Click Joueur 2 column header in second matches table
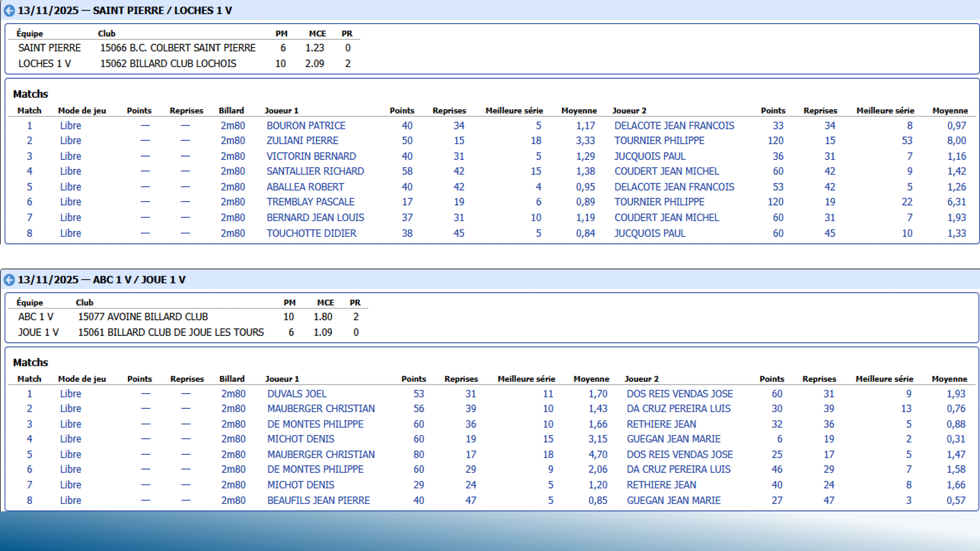The image size is (980, 551). (x=642, y=379)
